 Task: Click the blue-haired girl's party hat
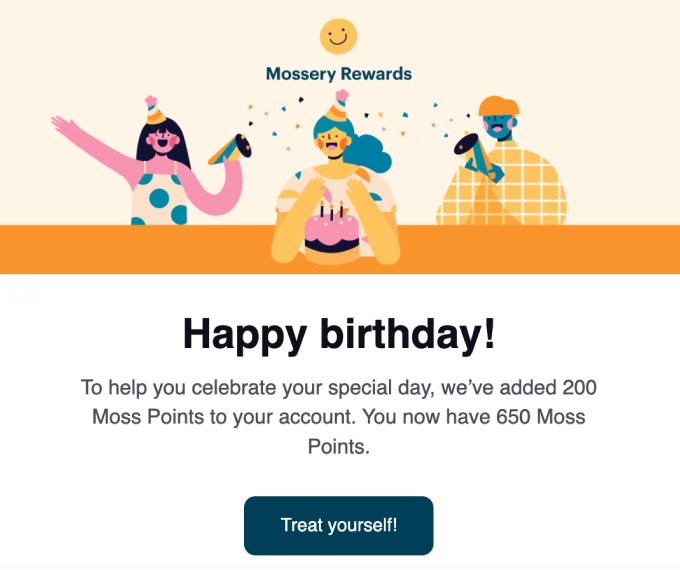pyautogui.click(x=338, y=106)
